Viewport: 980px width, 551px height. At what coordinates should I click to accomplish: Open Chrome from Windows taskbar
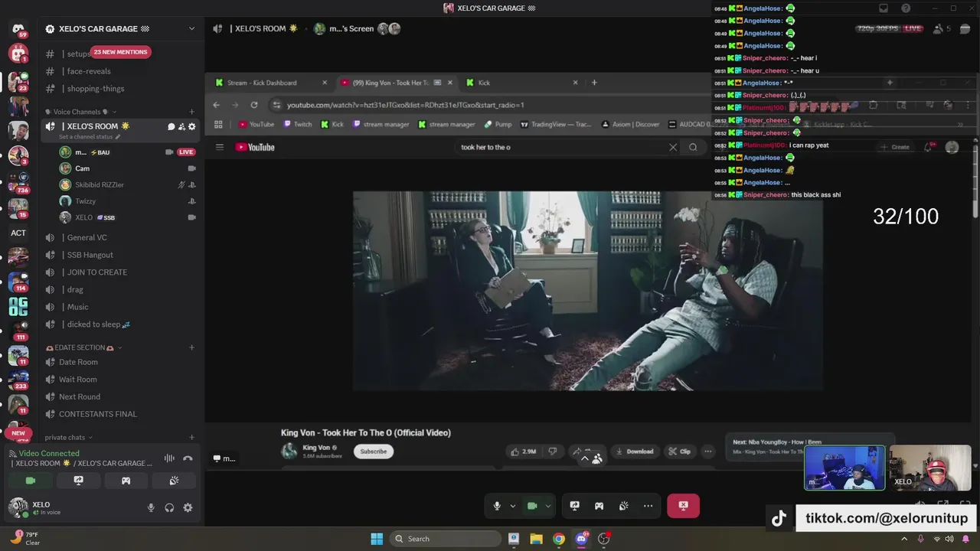tap(559, 539)
